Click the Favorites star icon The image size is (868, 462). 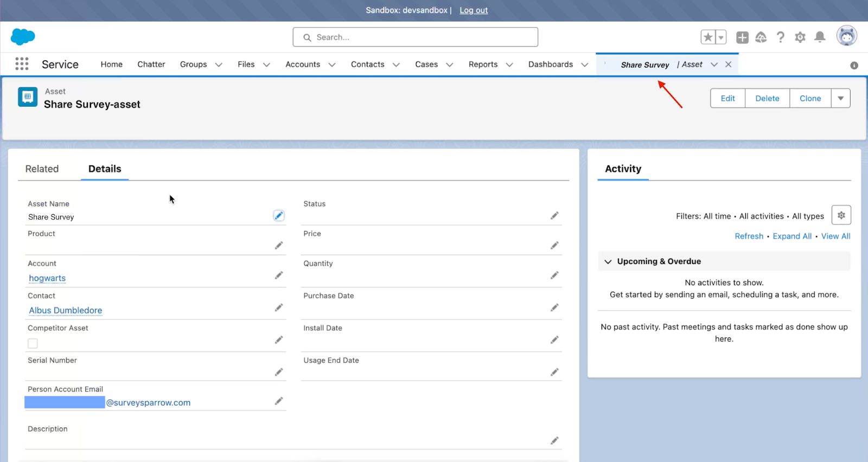click(x=708, y=37)
